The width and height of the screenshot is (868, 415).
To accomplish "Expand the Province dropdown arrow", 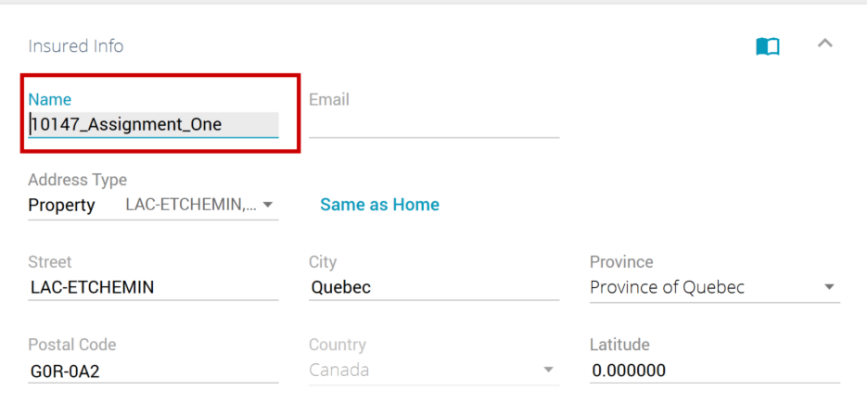I will click(829, 287).
